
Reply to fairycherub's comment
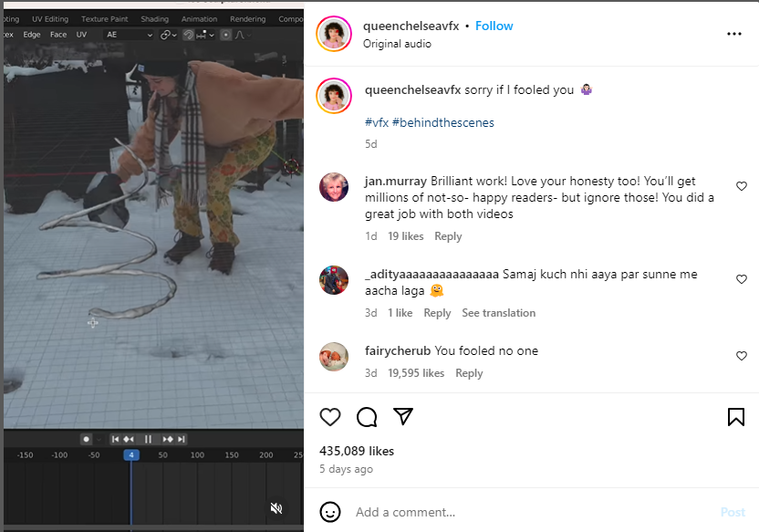click(469, 373)
